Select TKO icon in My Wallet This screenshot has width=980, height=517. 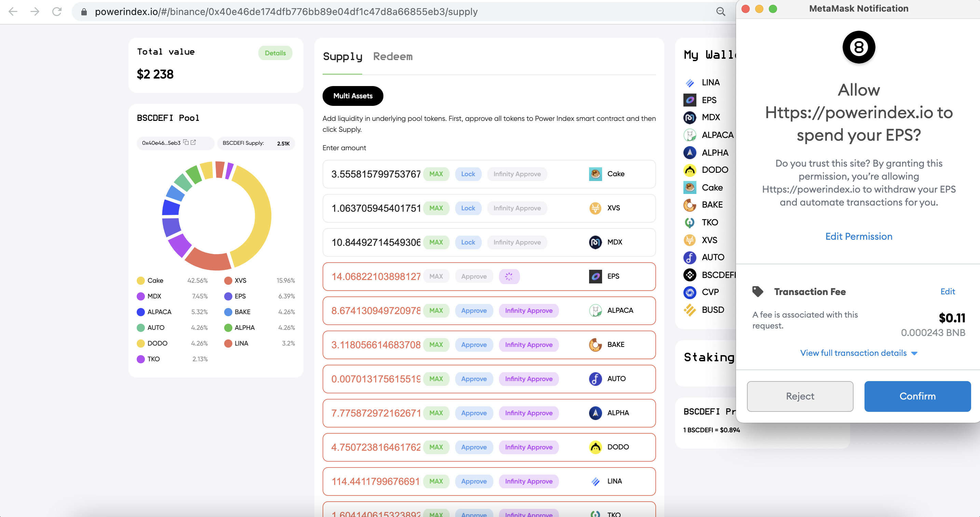(x=689, y=222)
